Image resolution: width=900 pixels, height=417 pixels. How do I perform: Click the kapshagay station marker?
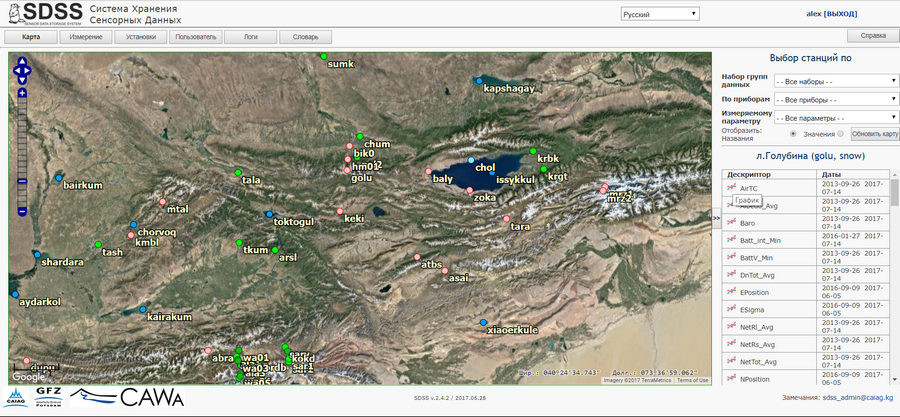tap(480, 80)
